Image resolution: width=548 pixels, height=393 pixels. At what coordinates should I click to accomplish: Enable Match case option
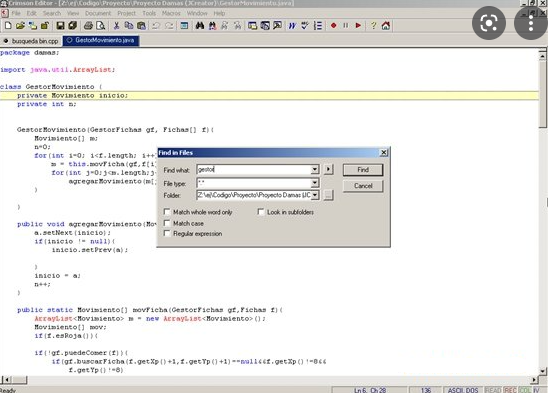point(167,223)
